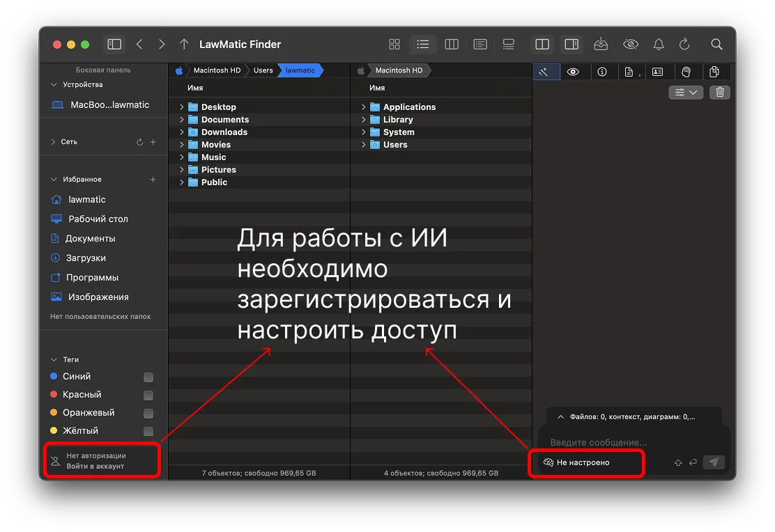The height and width of the screenshot is (532, 775).
Task: Switch to icon grid view
Action: 394,45
